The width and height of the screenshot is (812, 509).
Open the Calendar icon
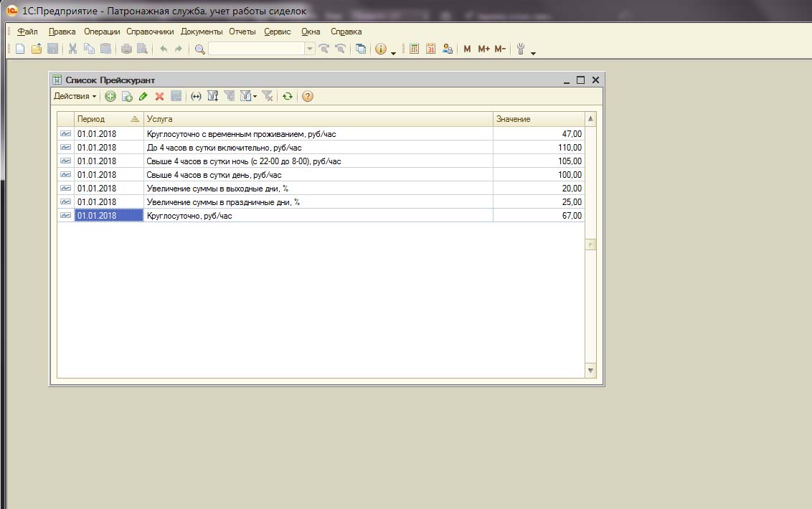point(431,49)
